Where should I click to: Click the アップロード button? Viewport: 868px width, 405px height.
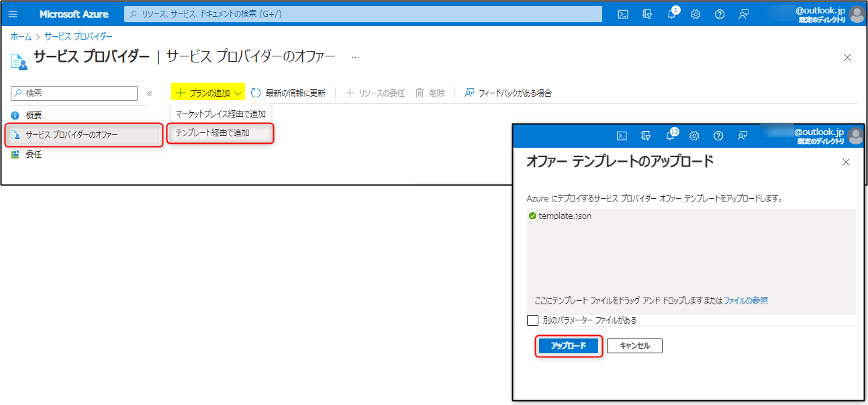[569, 346]
